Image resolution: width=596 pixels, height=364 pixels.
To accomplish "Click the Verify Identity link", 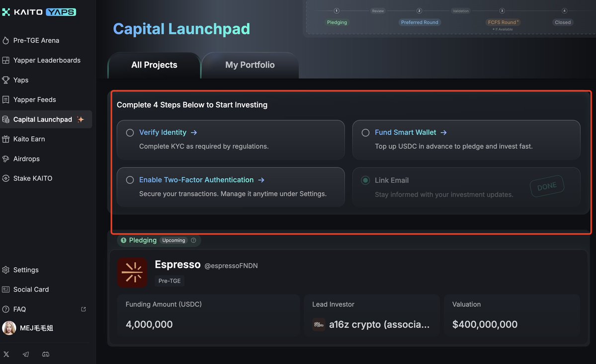I will [163, 133].
